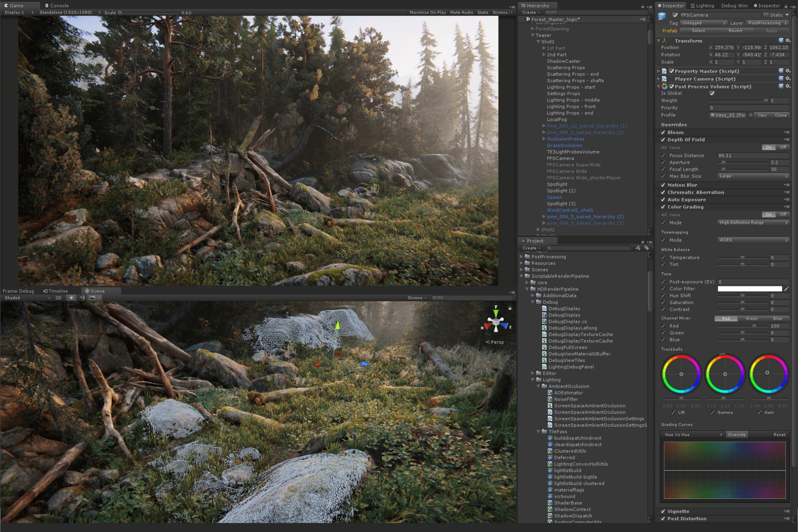Click the sun icon to toggle scene lighting
The height and width of the screenshot is (532, 798).
point(71,298)
